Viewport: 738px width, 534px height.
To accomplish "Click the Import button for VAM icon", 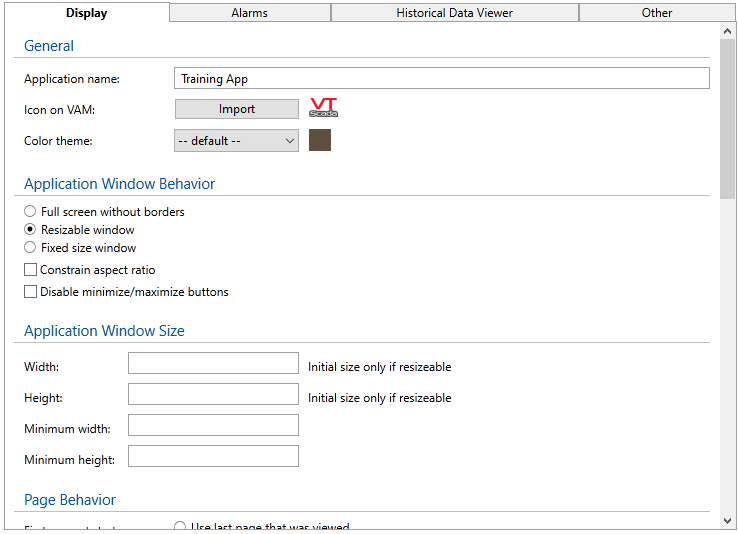I will click(236, 109).
